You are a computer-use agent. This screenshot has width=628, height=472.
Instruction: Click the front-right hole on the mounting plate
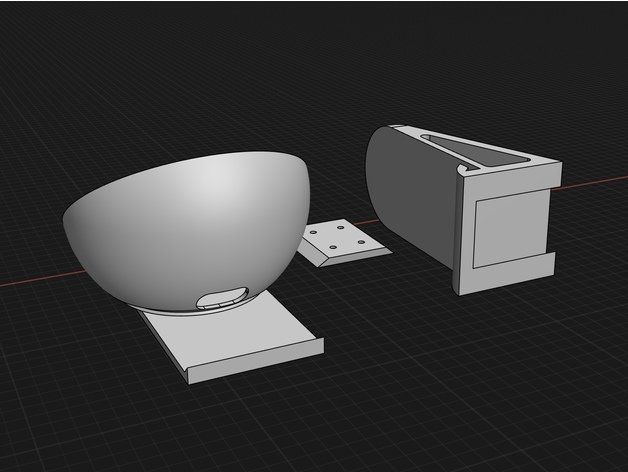(363, 243)
